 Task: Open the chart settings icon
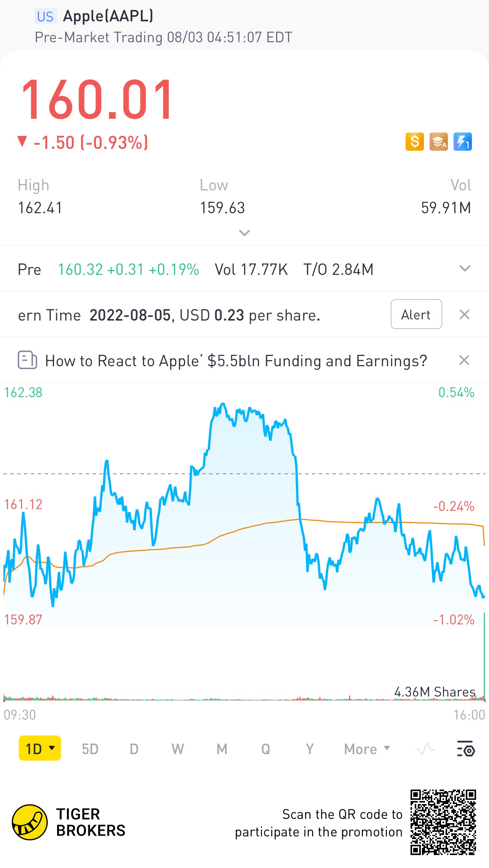coord(465,748)
